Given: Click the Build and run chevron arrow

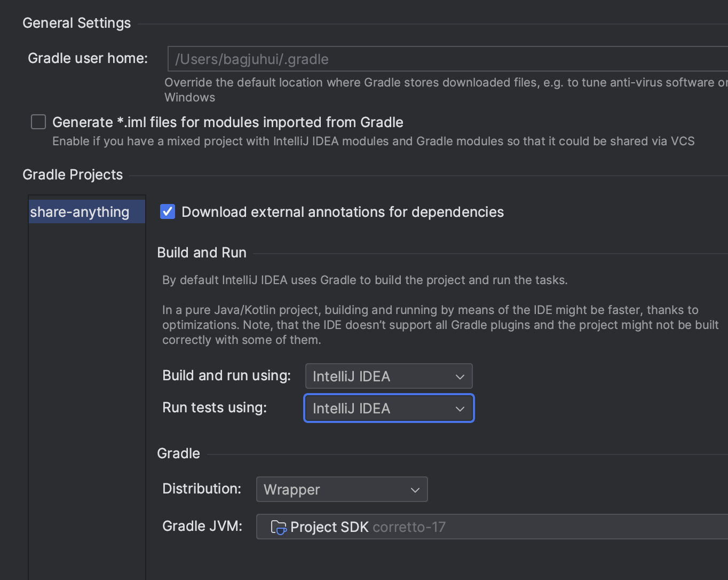Looking at the screenshot, I should [x=460, y=377].
